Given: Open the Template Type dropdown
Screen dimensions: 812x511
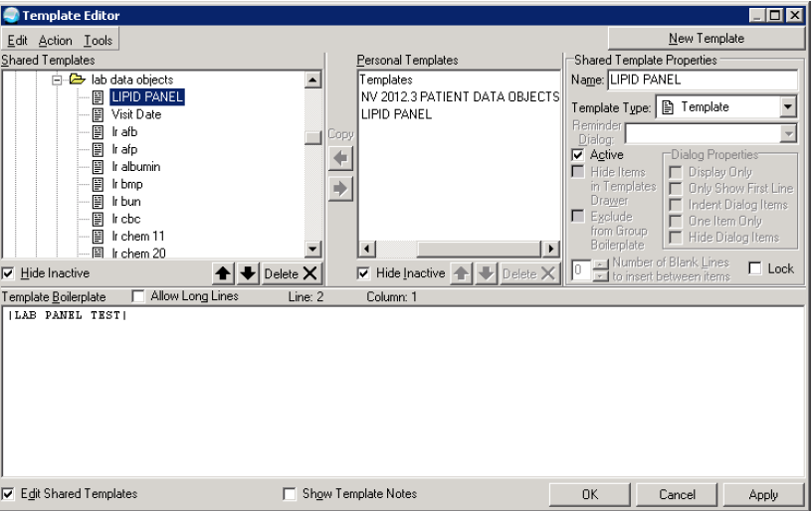Looking at the screenshot, I should tap(788, 107).
